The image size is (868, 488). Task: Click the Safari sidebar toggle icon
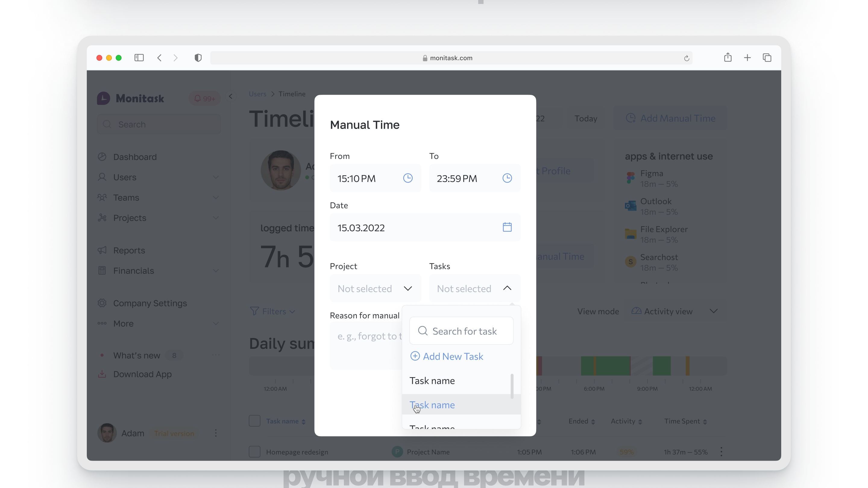(139, 58)
